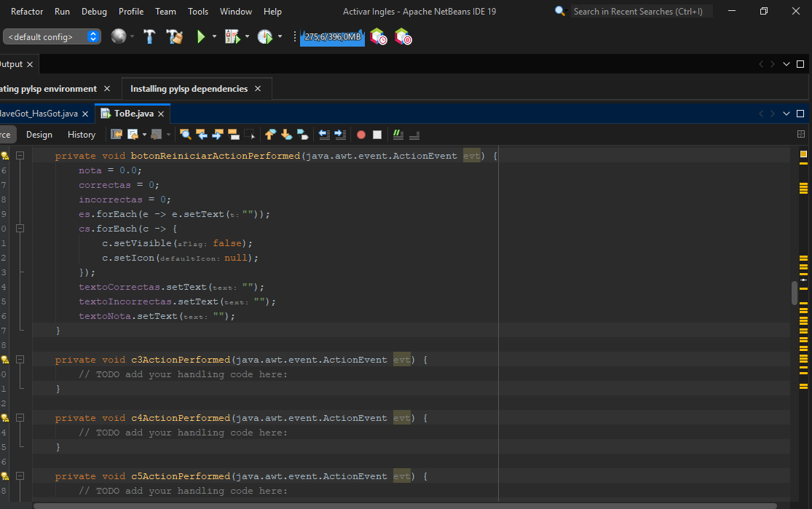
Task: Open the Refactor menu
Action: pyautogui.click(x=27, y=12)
